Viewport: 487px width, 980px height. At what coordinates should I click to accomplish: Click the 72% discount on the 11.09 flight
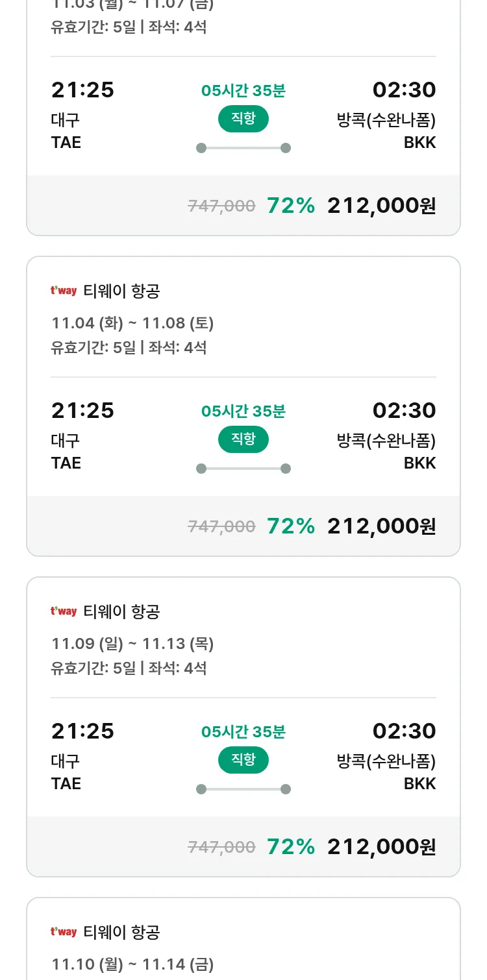tap(290, 847)
